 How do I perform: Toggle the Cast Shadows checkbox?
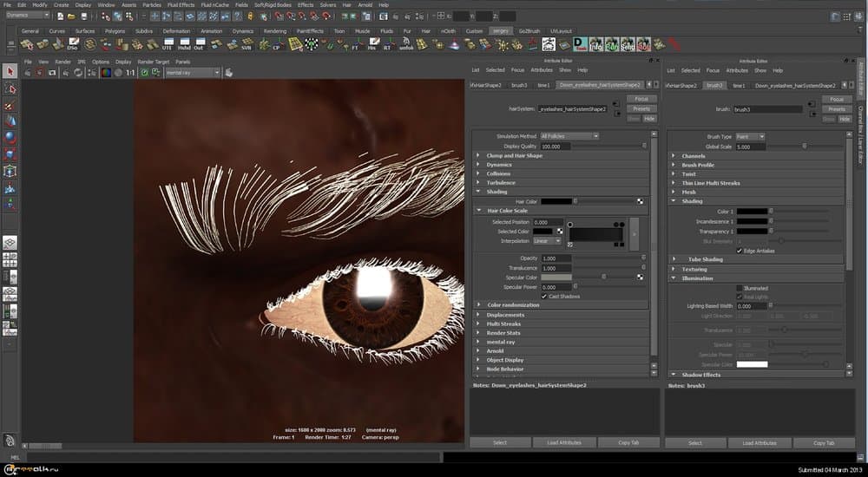tap(544, 296)
